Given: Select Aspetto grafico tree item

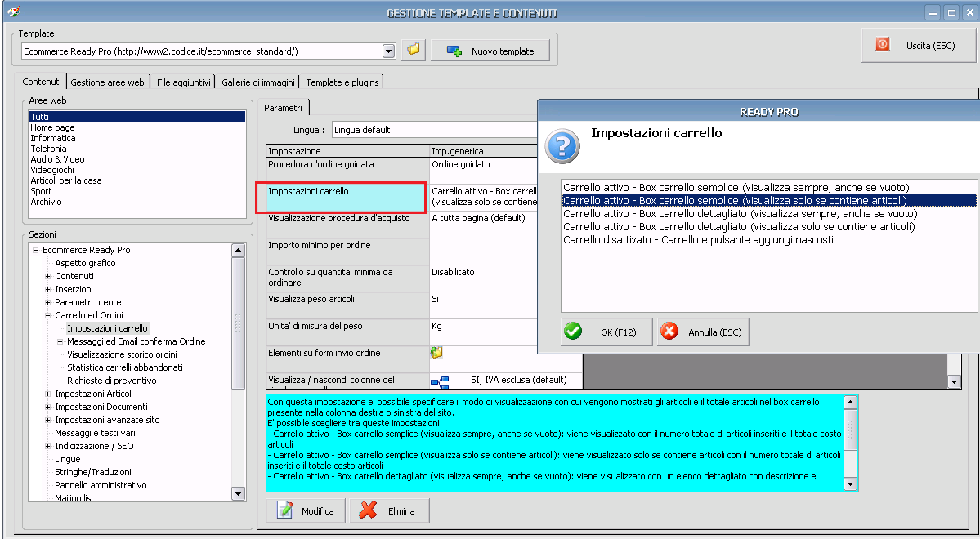Looking at the screenshot, I should pos(85,263).
